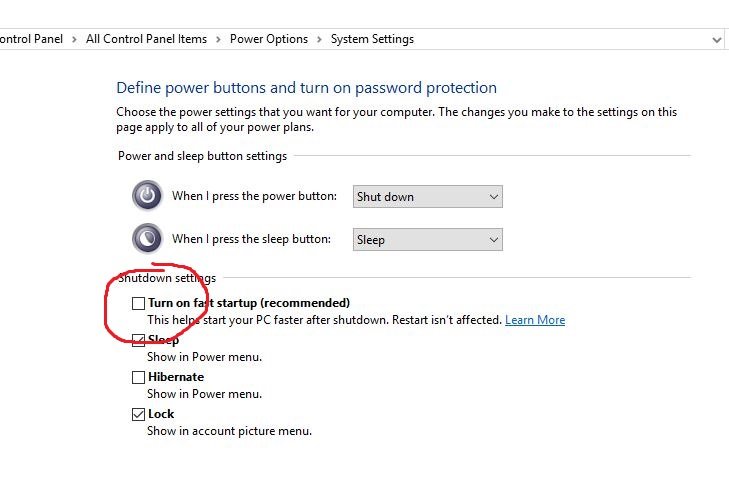
Task: Open Learn More link about fast startup
Action: pos(535,320)
